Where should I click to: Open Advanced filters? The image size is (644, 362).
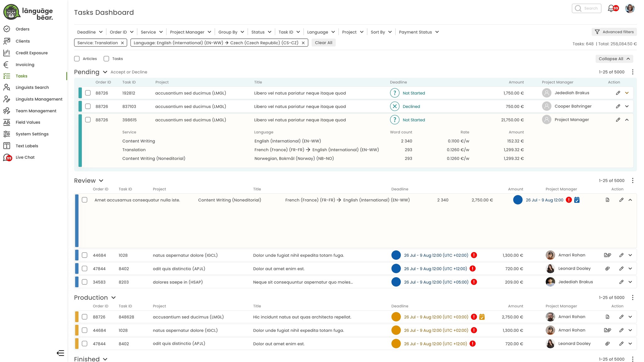click(614, 32)
